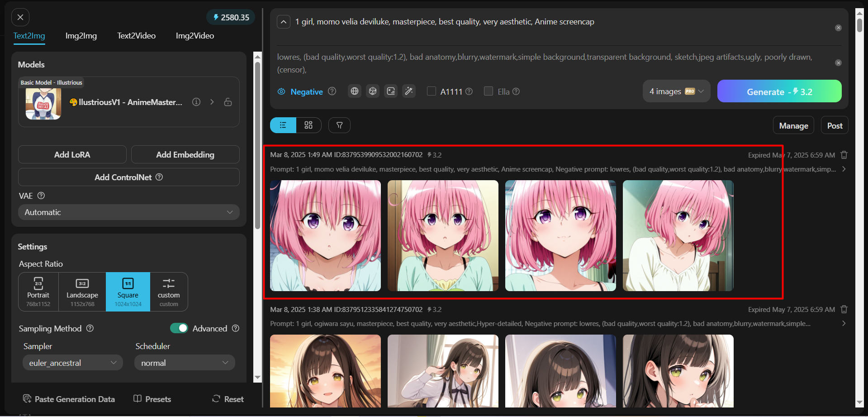The image size is (868, 417).
Task: Expand the ogiwara sayu prompt details
Action: coord(844,323)
